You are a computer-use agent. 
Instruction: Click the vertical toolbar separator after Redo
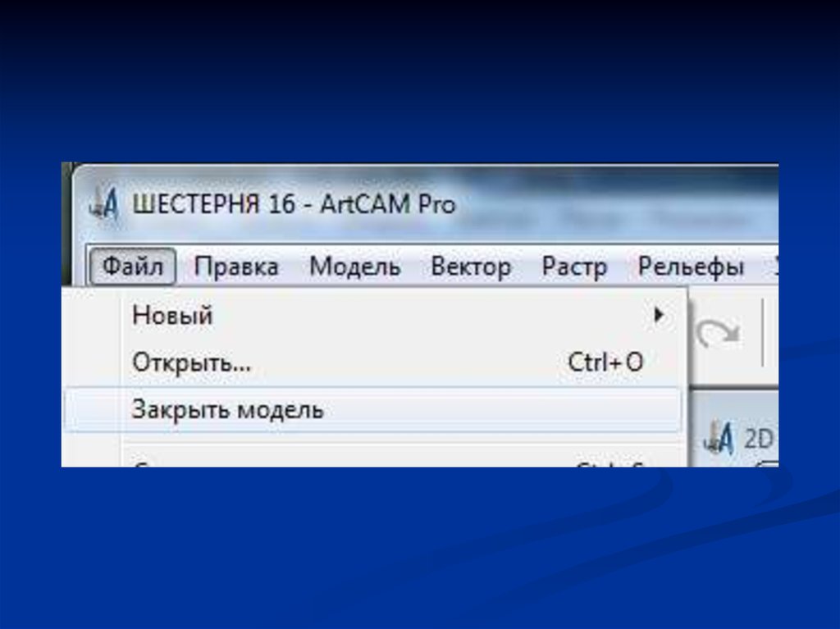pyautogui.click(x=762, y=333)
